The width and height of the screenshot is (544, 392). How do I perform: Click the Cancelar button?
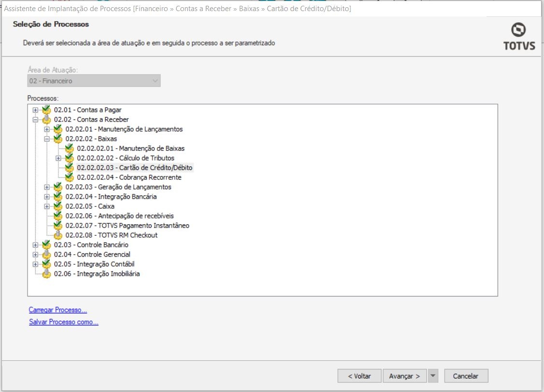(x=466, y=376)
